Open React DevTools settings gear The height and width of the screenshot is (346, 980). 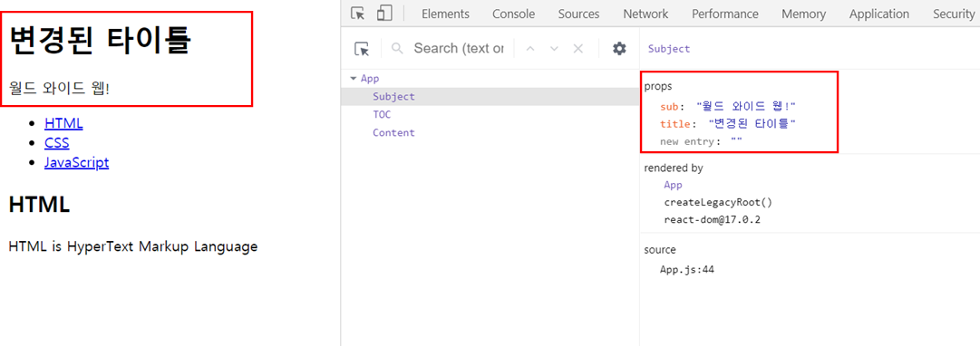click(619, 49)
